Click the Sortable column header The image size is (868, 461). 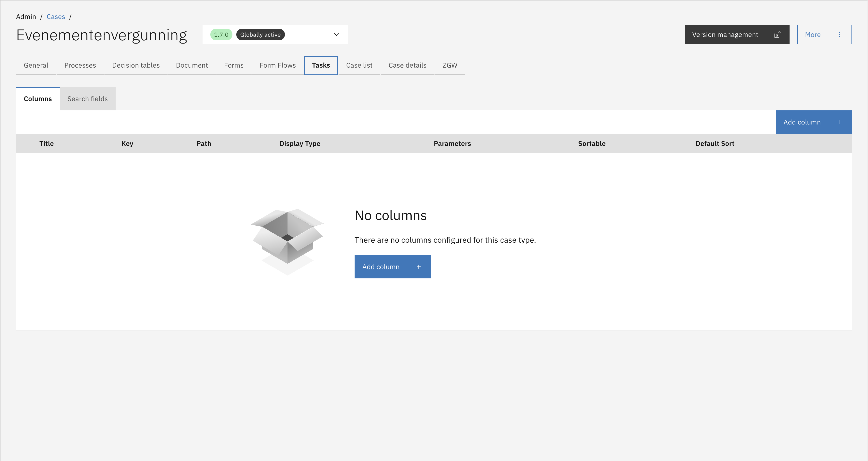click(591, 144)
